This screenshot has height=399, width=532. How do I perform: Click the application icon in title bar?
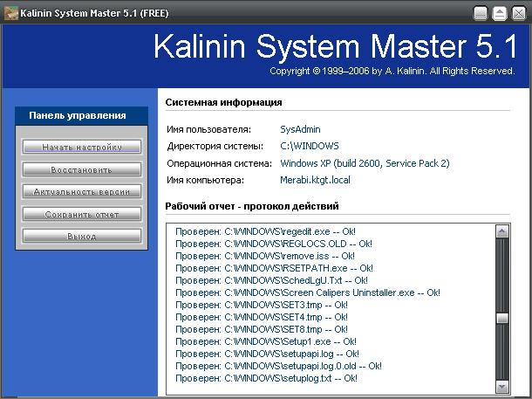click(10, 13)
